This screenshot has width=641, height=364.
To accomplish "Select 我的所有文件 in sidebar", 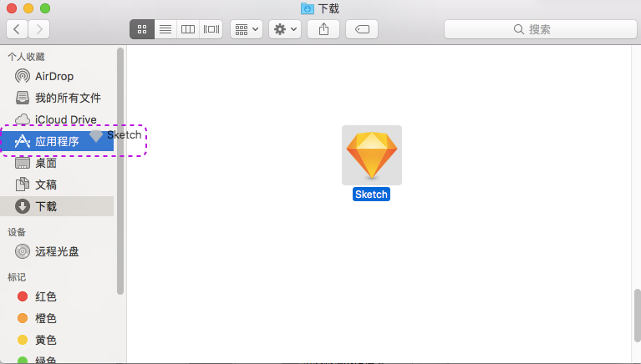I will coord(57,98).
